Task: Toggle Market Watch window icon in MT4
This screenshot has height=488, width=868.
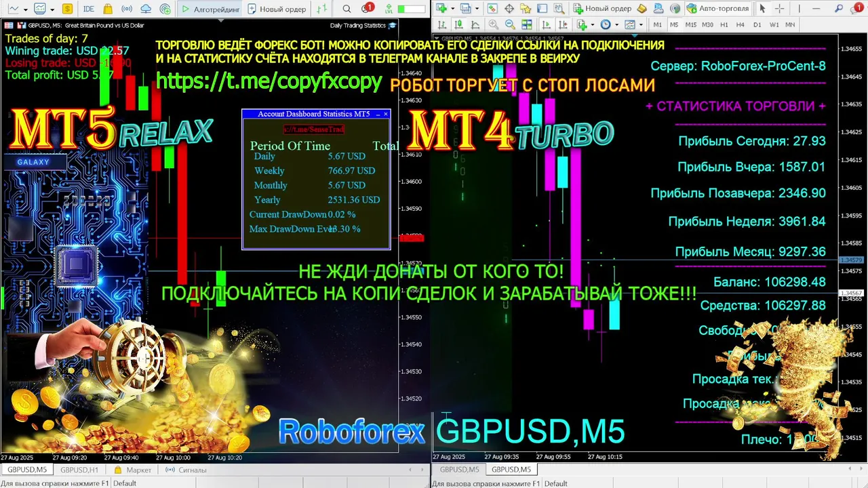Action: [492, 9]
